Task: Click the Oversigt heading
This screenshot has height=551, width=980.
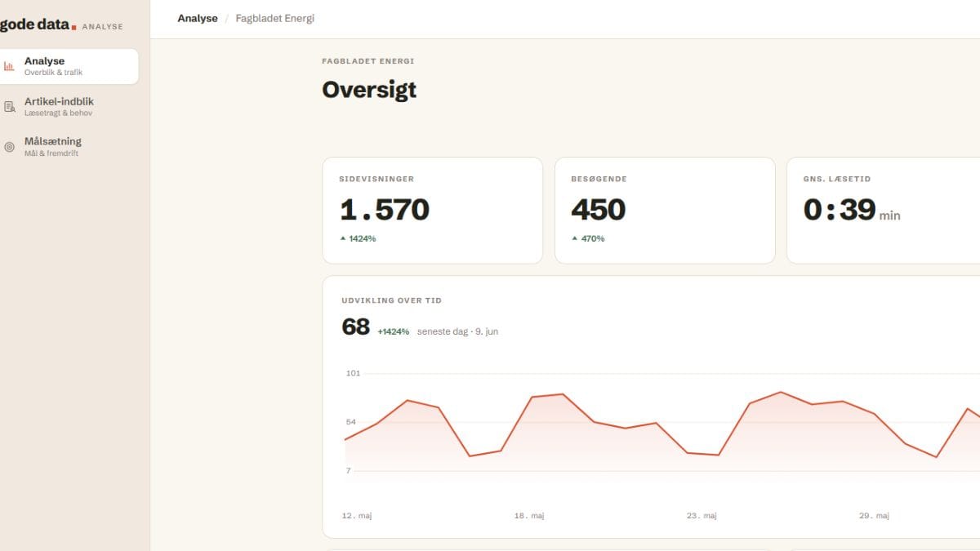Action: [x=369, y=89]
